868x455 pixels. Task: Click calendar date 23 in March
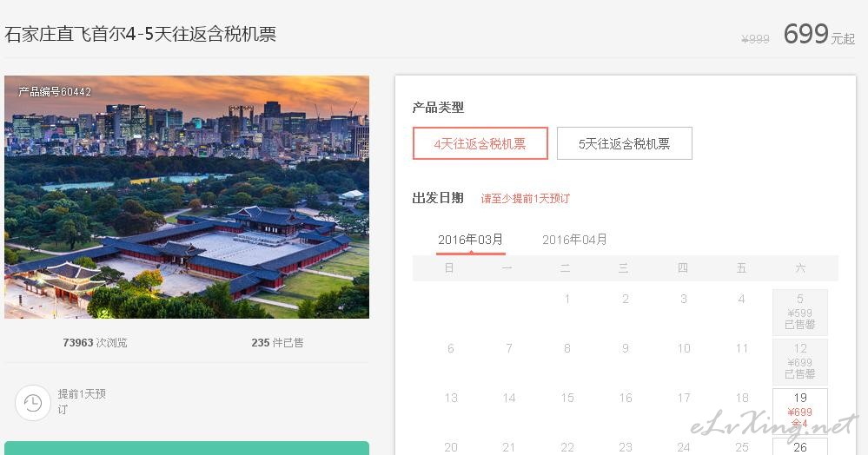[x=626, y=447]
